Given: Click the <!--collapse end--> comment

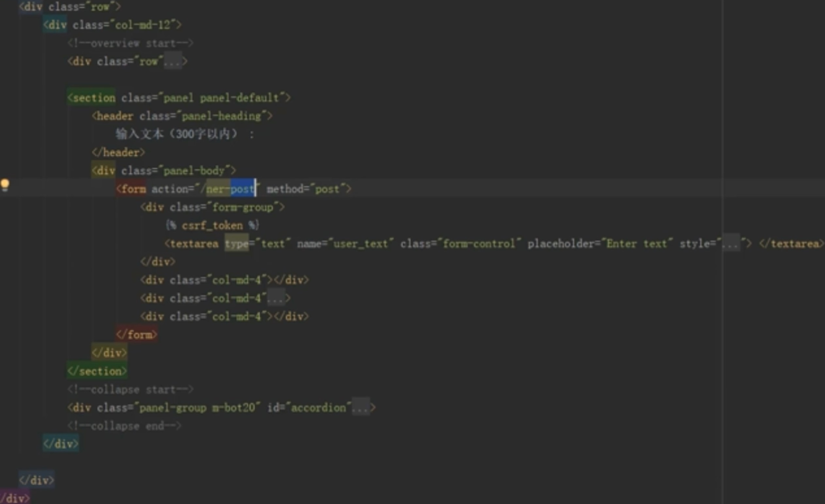Looking at the screenshot, I should click(124, 426).
